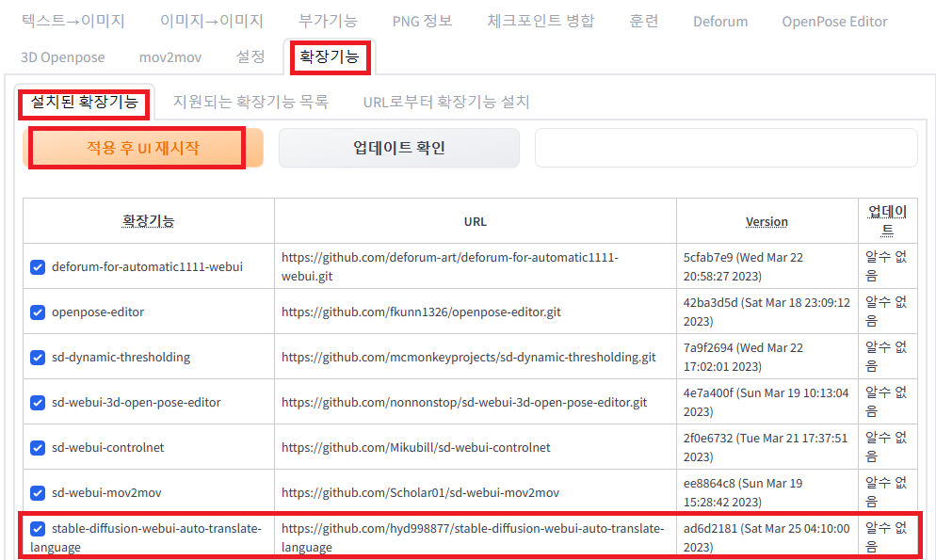The image size is (936, 560).
Task: Click the 업데이트 확인 button
Action: (x=398, y=148)
